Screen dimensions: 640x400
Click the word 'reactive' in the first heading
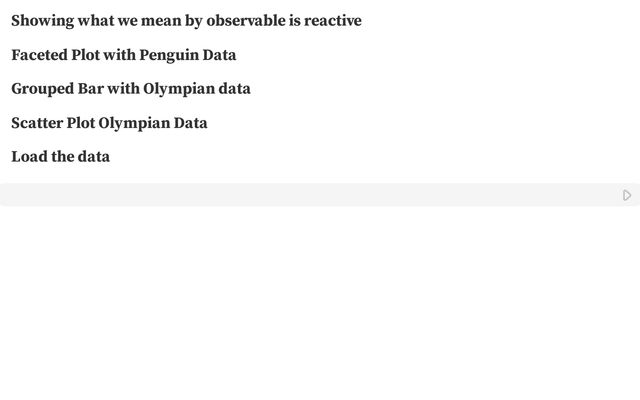pyautogui.click(x=331, y=21)
